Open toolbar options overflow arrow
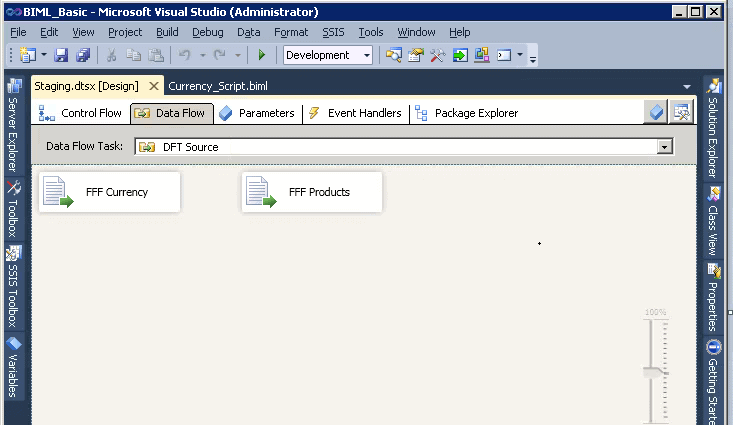The image size is (733, 425). click(x=532, y=58)
